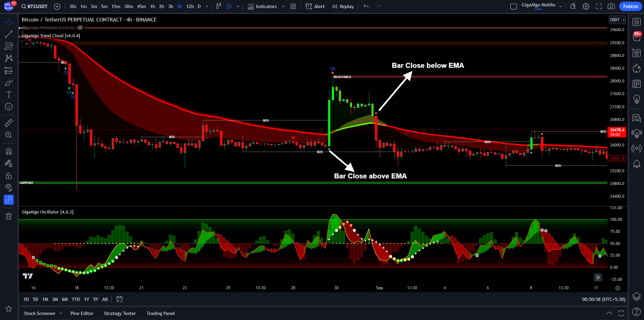This screenshot has height=320, width=644.
Task: Expand the Indicators favorites dropdown
Action: point(283,6)
